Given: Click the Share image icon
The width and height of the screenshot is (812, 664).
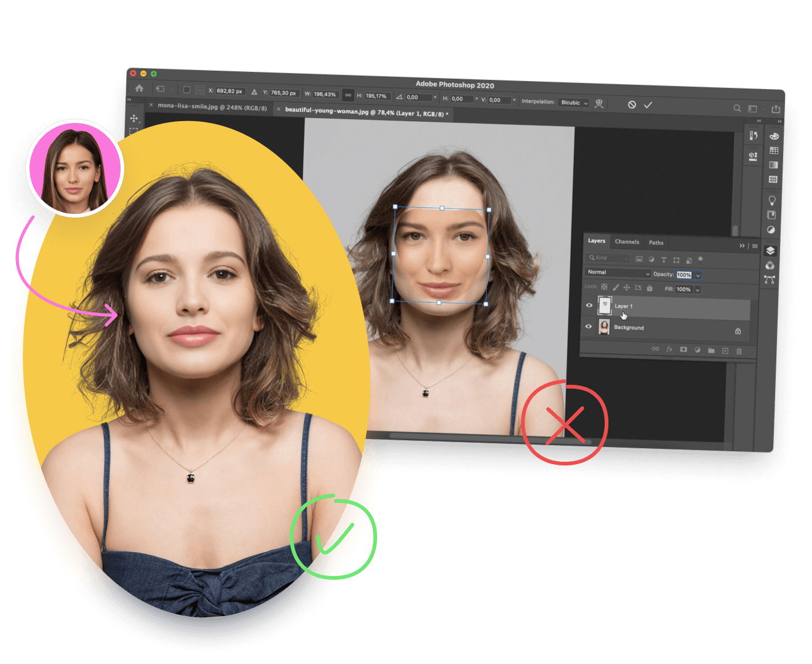Looking at the screenshot, I should pos(776,109).
